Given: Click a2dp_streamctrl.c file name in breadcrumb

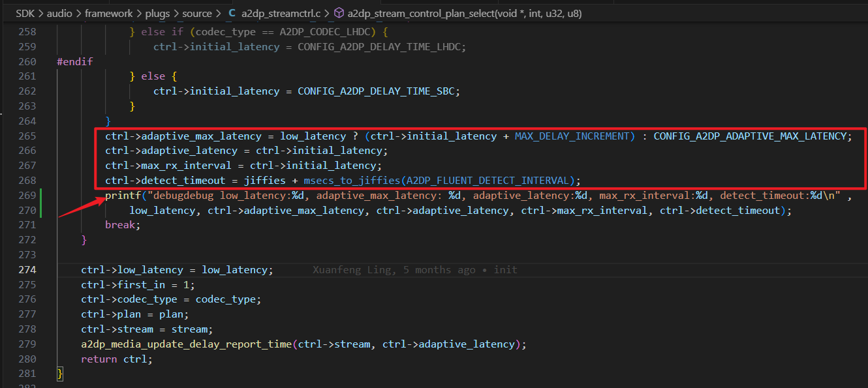Looking at the screenshot, I should [x=282, y=13].
